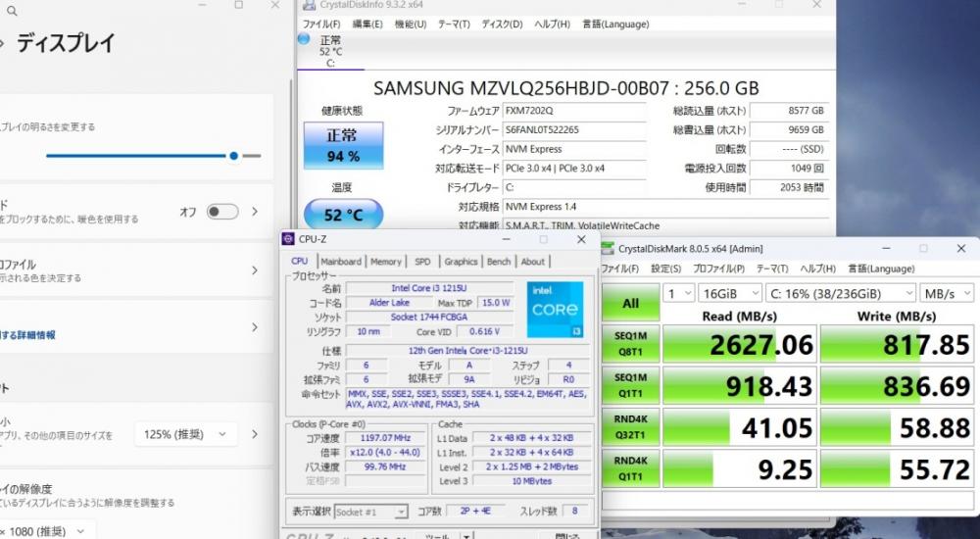Switch to the Memory tab in CPU-Z
The height and width of the screenshot is (539, 980).
[x=385, y=262]
